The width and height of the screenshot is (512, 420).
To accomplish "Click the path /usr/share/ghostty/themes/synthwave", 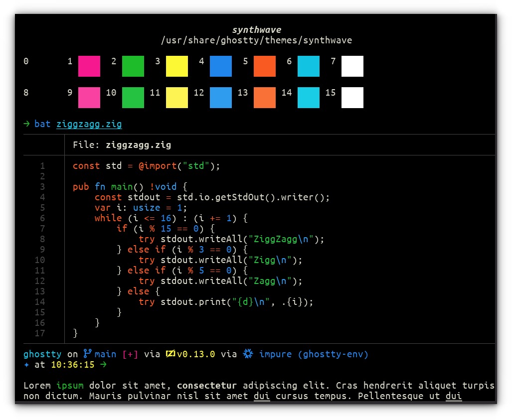I will (x=256, y=40).
